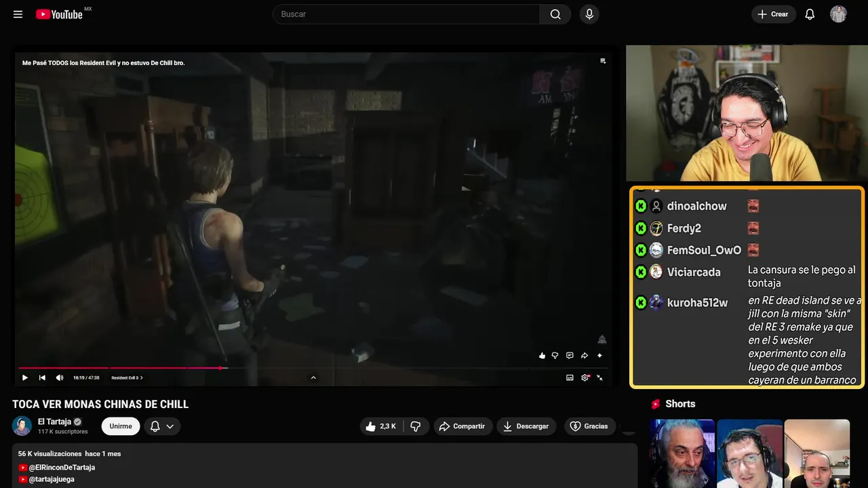
Task: Click chat username Viciarcada
Action: (x=694, y=272)
